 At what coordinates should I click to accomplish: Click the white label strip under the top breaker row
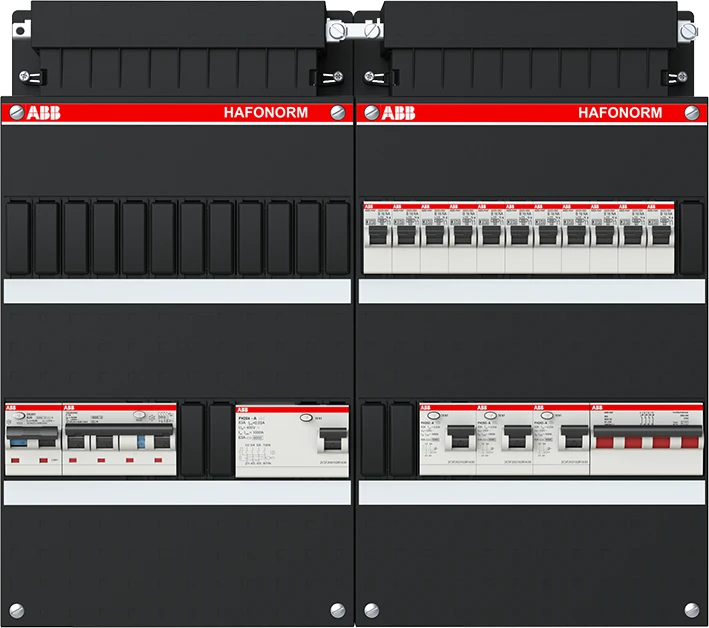pyautogui.click(x=531, y=290)
